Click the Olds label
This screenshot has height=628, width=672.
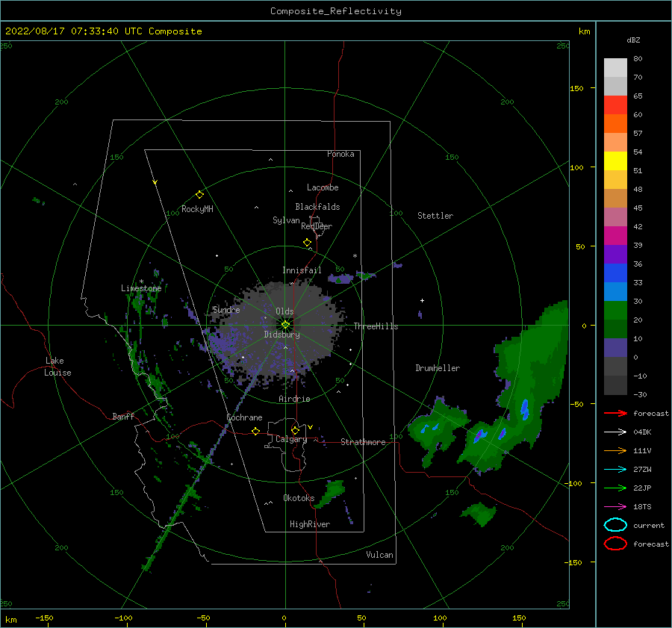point(284,311)
